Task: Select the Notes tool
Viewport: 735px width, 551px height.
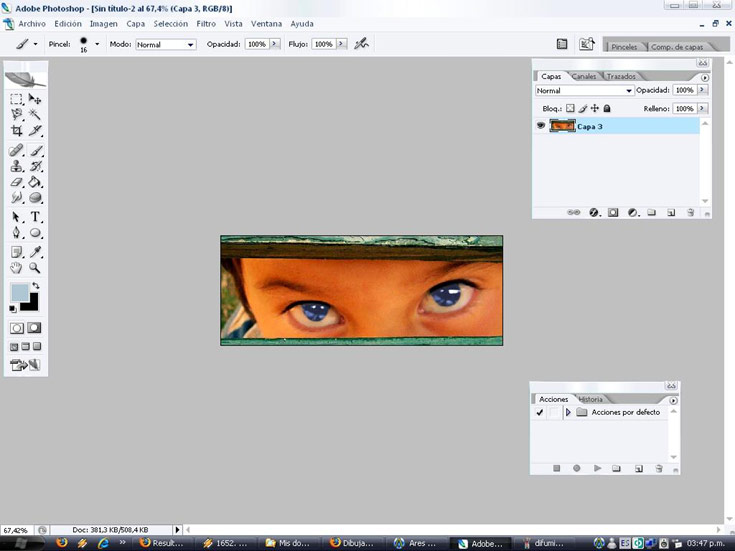Action: pos(16,252)
